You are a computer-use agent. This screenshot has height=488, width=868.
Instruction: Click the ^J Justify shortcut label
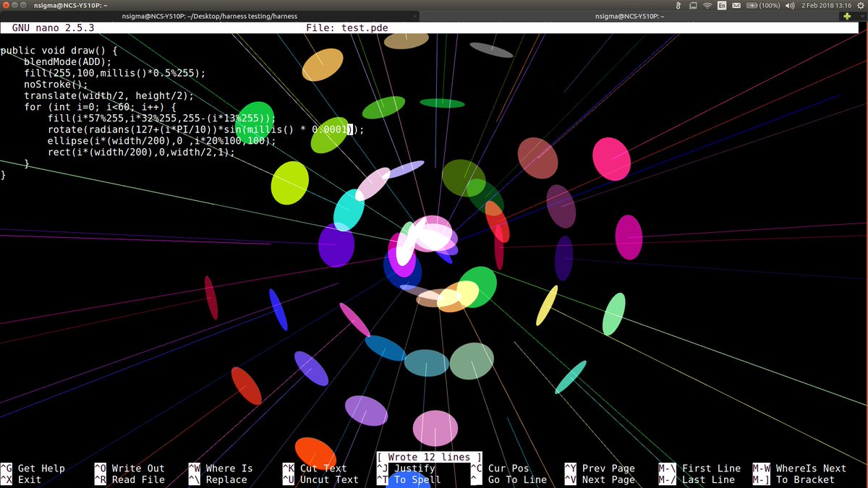(406, 468)
